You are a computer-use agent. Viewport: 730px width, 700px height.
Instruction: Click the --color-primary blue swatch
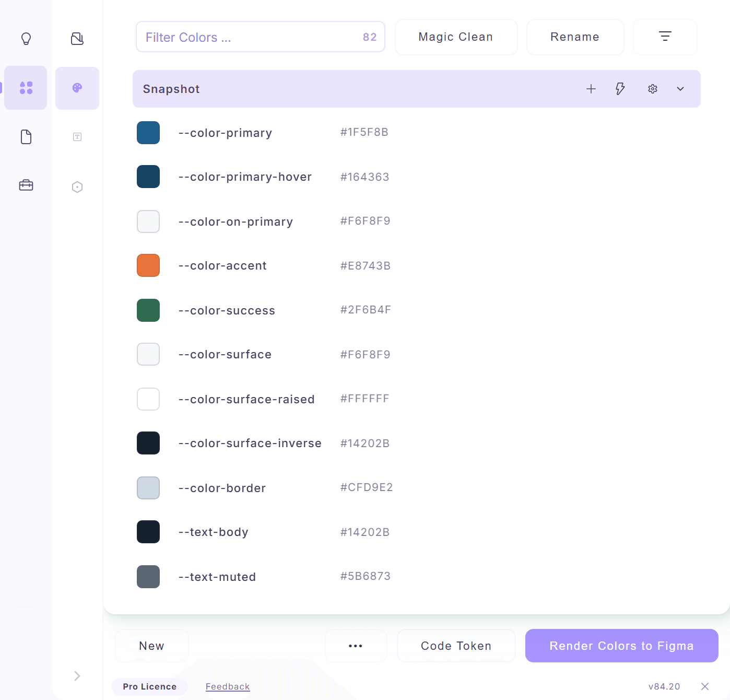pos(148,133)
